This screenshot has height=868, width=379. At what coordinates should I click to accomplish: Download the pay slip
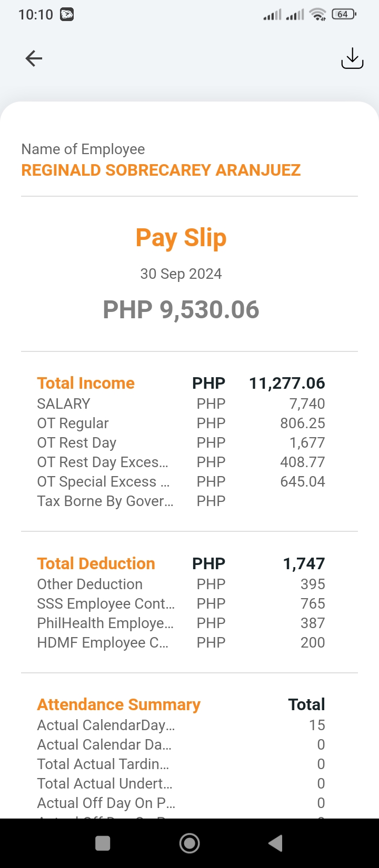pos(352,58)
